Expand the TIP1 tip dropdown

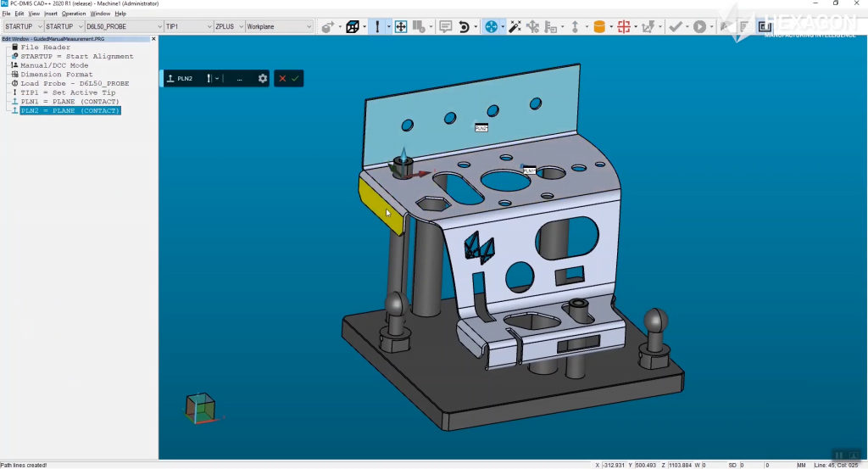point(188,27)
